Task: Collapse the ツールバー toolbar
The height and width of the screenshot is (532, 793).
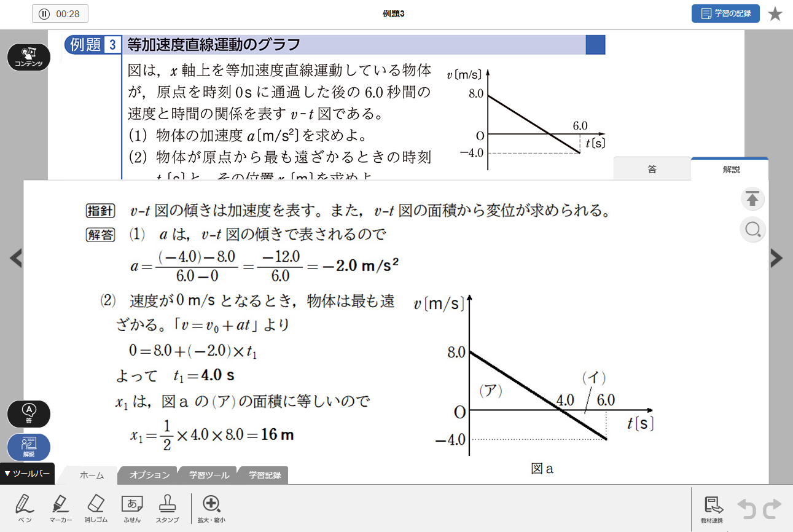Action: click(27, 473)
